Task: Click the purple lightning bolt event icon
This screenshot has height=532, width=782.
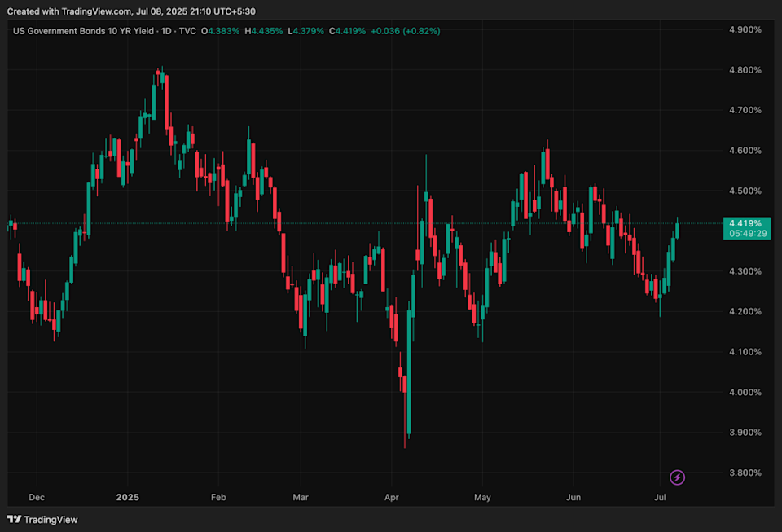Action: coord(677,477)
